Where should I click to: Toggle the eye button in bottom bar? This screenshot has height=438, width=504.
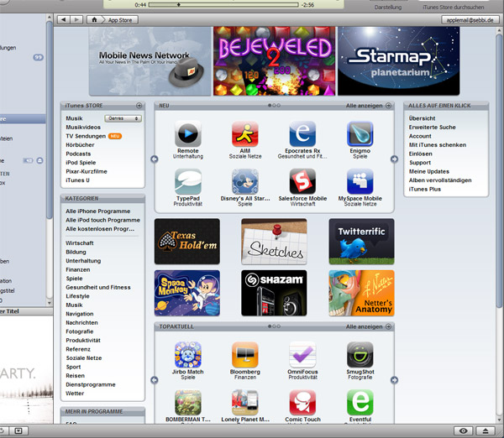click(x=463, y=430)
